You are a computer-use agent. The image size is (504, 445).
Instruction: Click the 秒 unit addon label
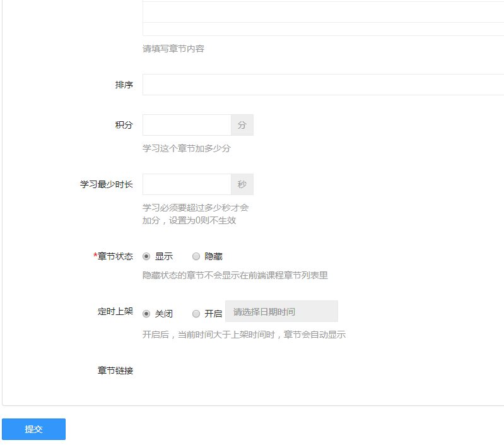[x=242, y=184]
